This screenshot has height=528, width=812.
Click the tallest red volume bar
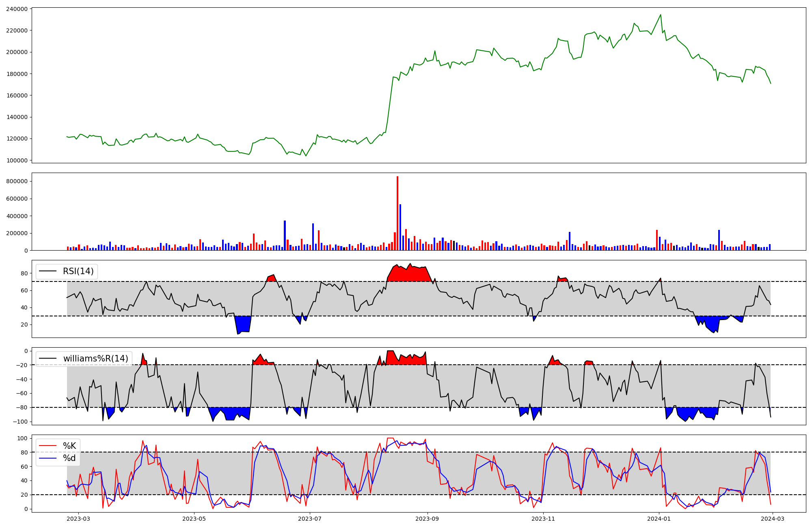397,213
